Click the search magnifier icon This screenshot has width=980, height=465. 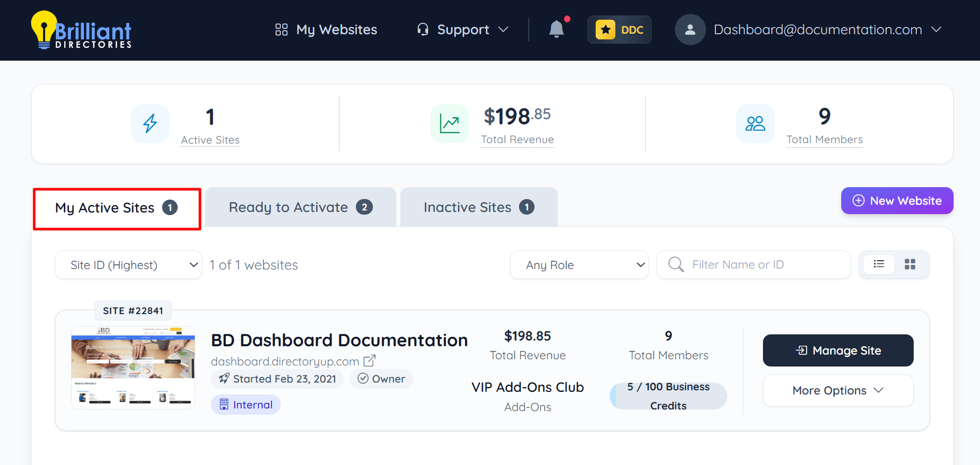[x=676, y=264]
